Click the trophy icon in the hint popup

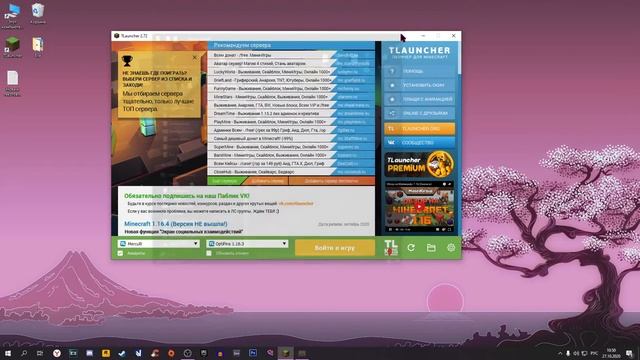[127, 61]
